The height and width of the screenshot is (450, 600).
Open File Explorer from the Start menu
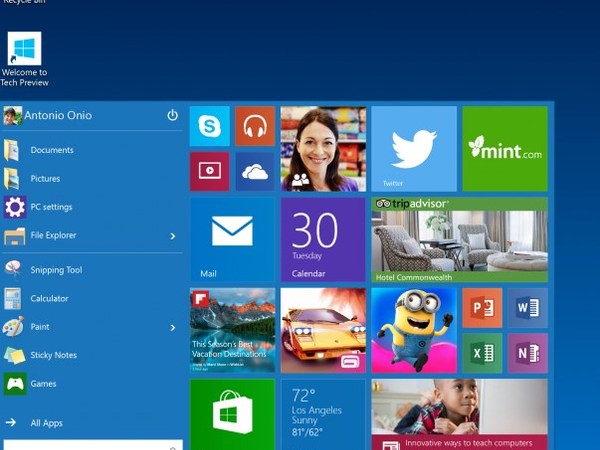coord(92,235)
